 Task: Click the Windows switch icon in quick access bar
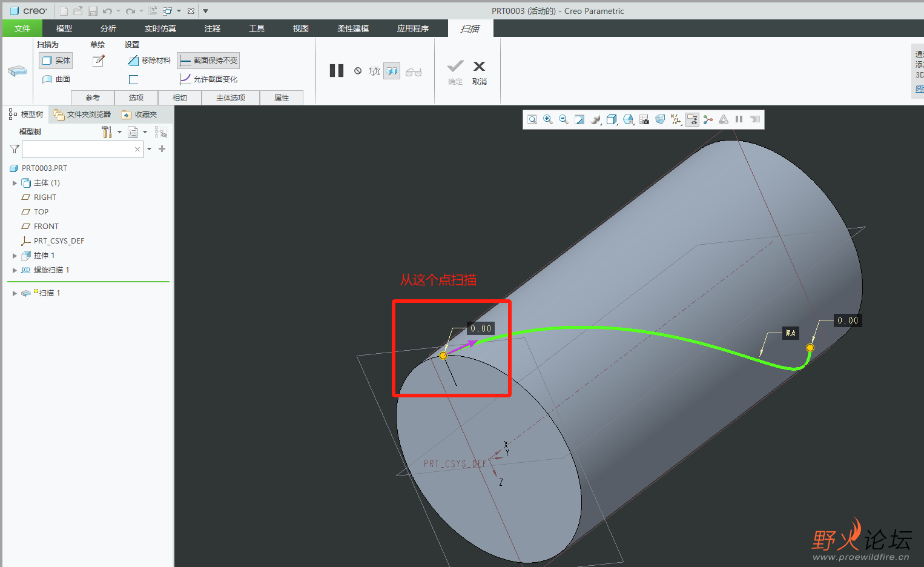coord(168,11)
